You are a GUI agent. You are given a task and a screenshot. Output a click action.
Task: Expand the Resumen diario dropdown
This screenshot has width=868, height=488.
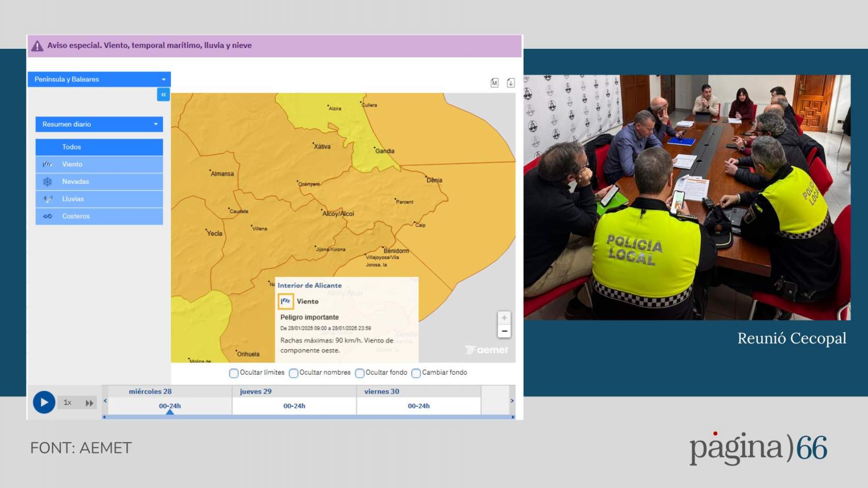point(99,124)
